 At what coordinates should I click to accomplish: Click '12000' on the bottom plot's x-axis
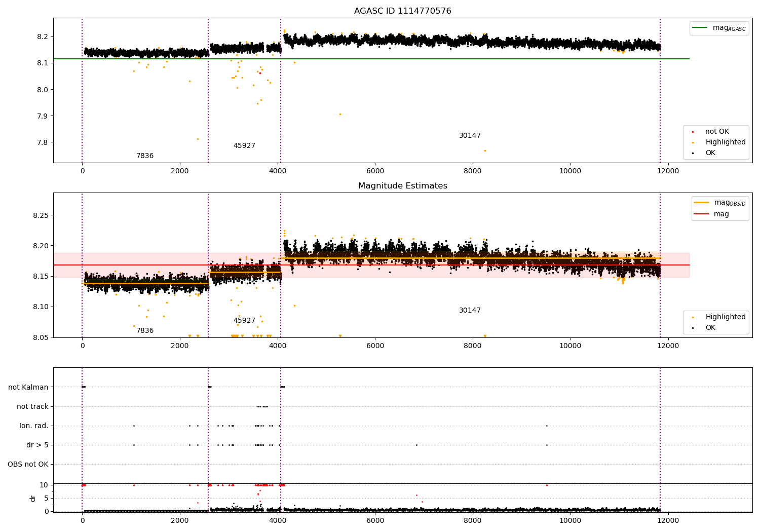coord(668,520)
